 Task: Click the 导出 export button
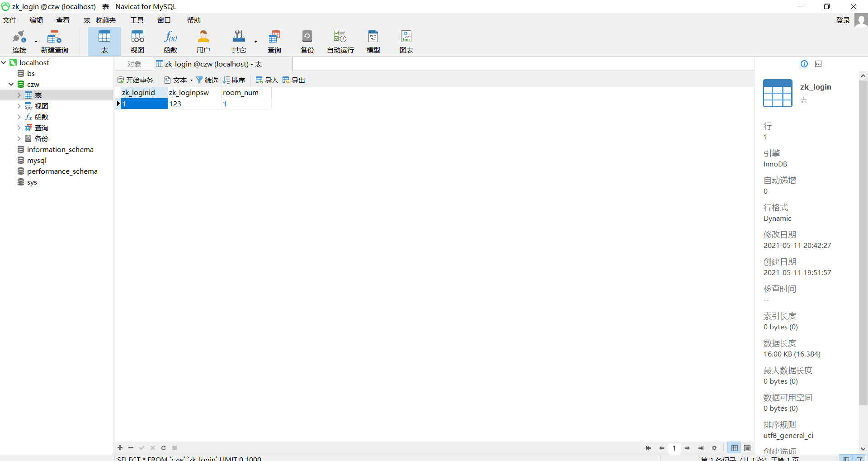tap(294, 80)
